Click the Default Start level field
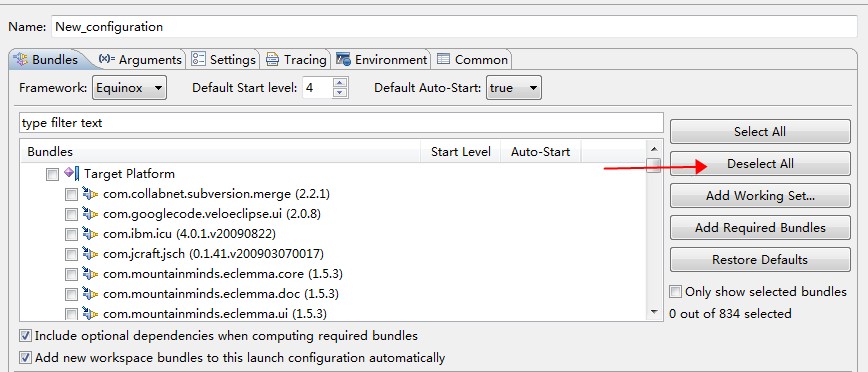This screenshot has height=372, width=868. (x=318, y=88)
